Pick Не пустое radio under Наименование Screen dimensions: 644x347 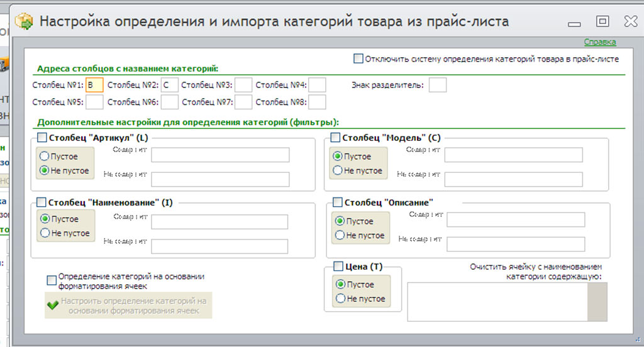tap(45, 233)
